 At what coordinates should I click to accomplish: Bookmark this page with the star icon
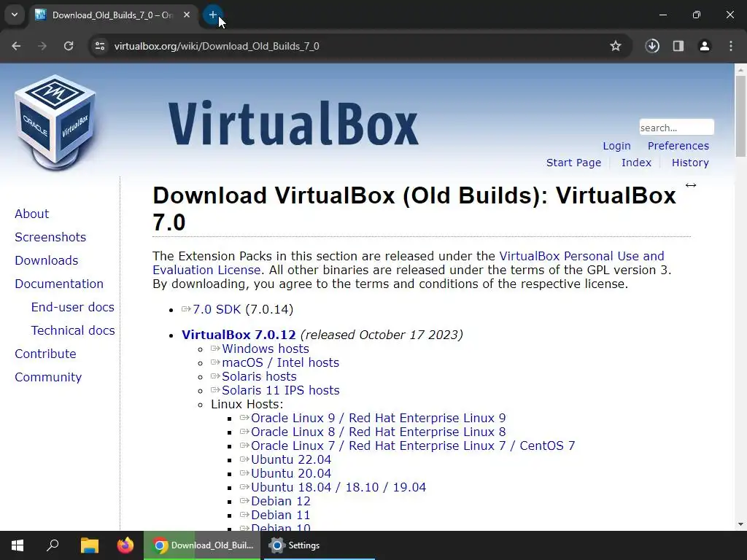pos(616,46)
